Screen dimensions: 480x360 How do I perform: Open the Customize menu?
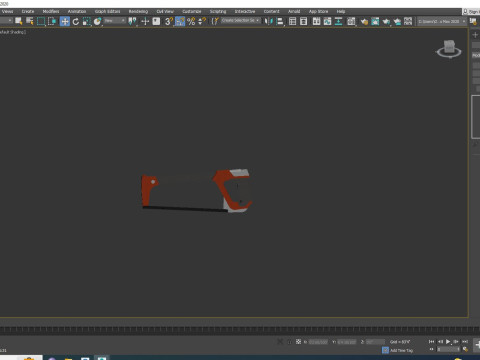pos(192,11)
